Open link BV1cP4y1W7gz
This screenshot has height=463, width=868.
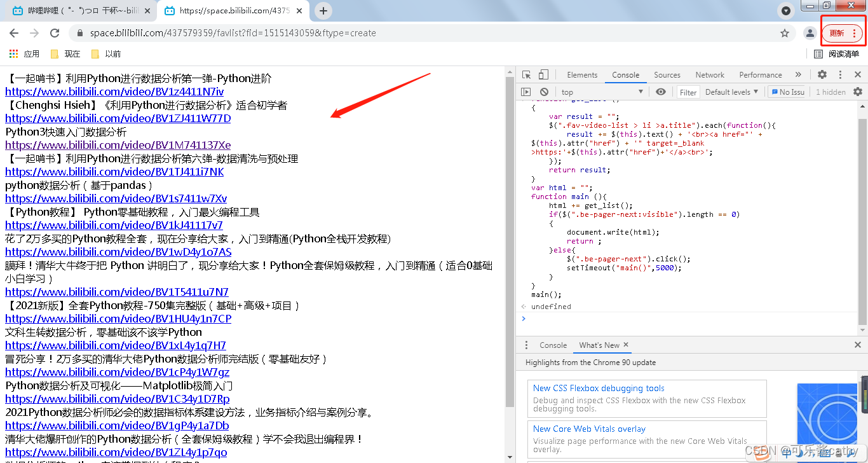(118, 372)
